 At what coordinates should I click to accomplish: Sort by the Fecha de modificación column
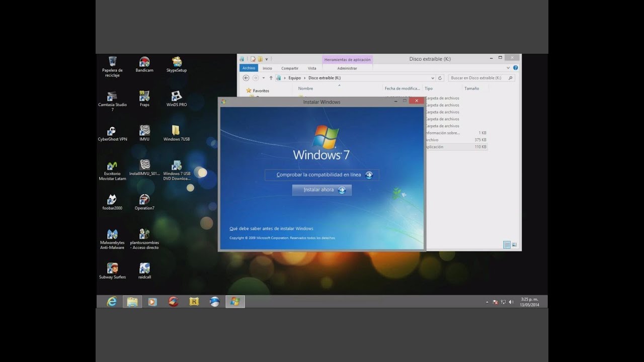coord(403,88)
